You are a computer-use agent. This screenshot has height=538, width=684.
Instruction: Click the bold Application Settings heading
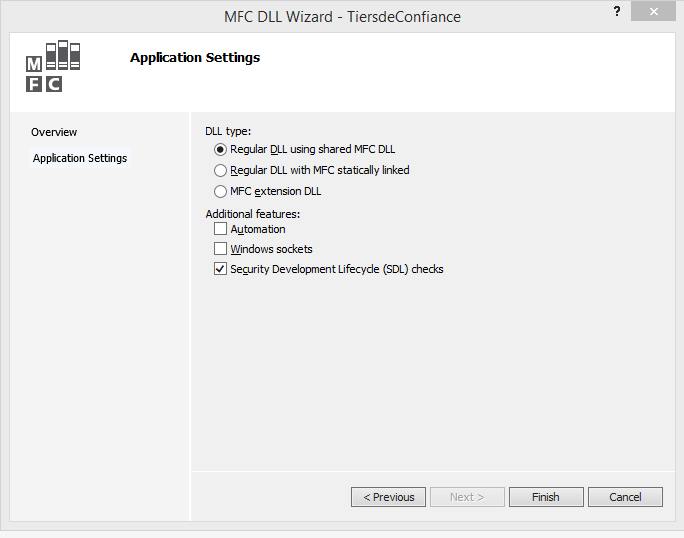click(x=195, y=58)
